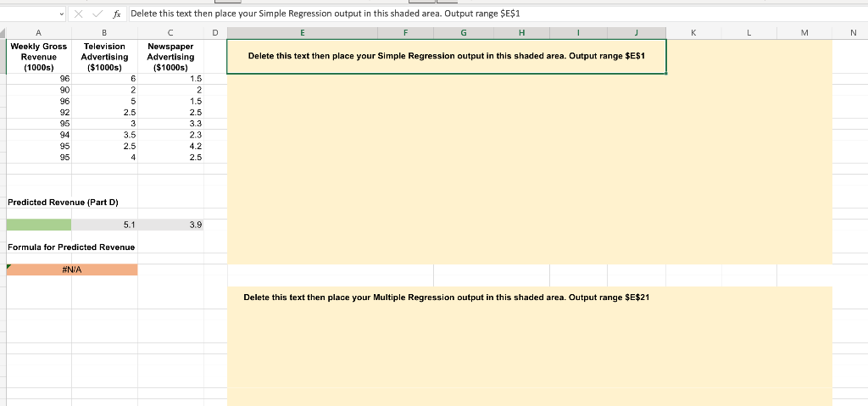Select column F header
This screenshot has height=406, width=868.
406,33
